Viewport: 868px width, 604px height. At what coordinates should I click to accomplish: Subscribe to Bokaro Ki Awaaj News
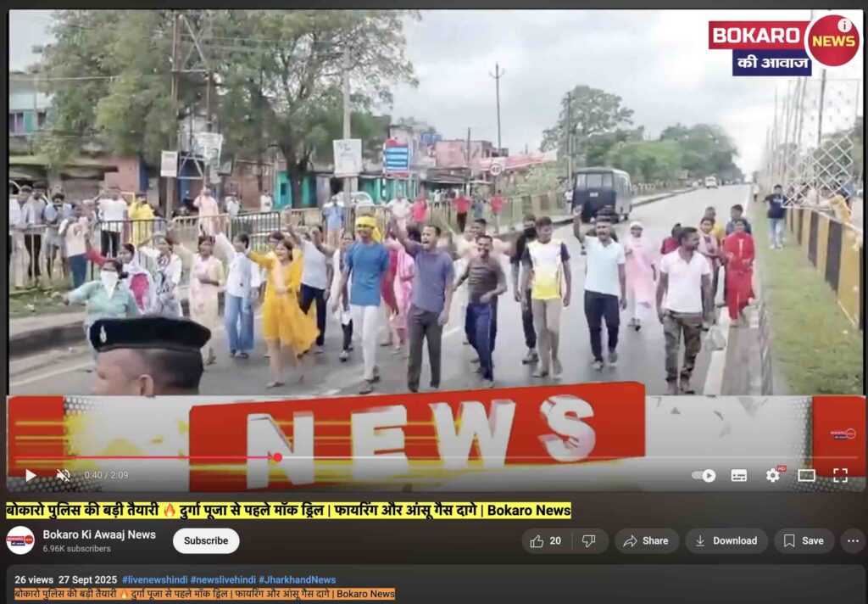click(206, 541)
